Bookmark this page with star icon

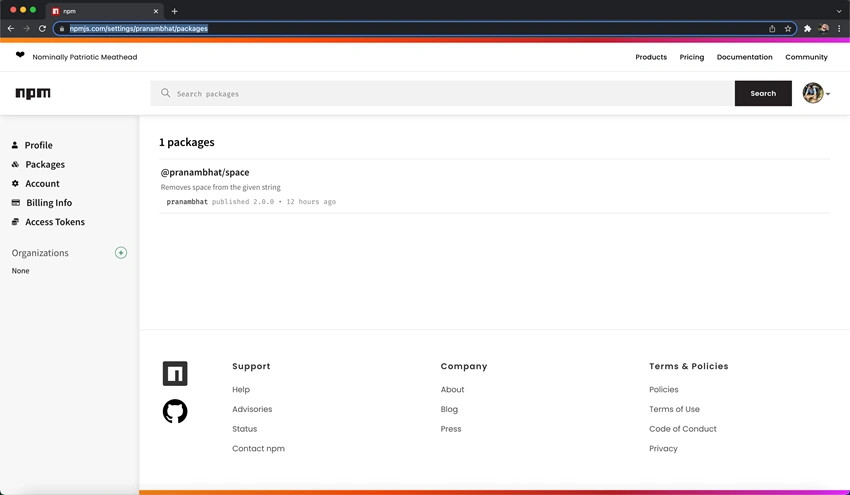click(788, 29)
